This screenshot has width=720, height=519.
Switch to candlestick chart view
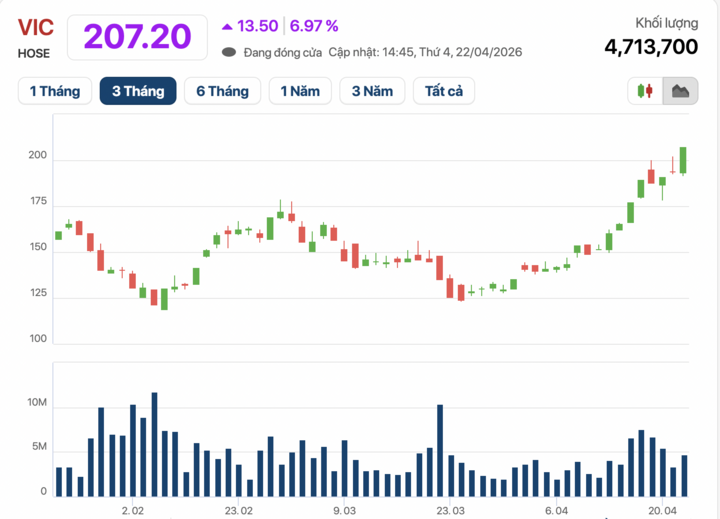tap(644, 92)
